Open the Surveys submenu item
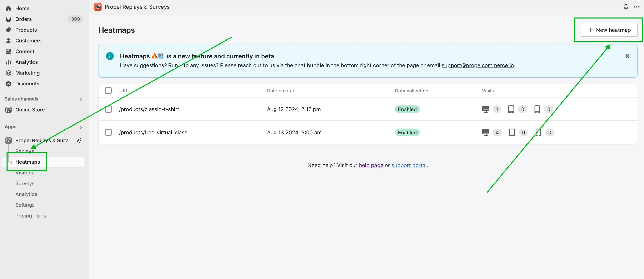Image resolution: width=644 pixels, height=279 pixels. pos(25,183)
